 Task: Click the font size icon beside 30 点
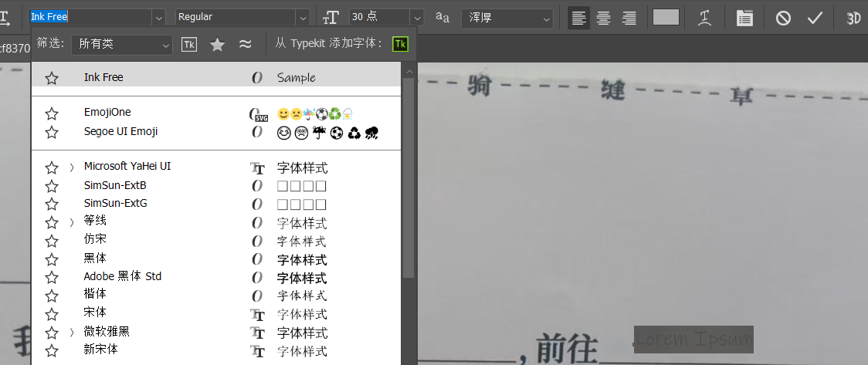[x=331, y=18]
